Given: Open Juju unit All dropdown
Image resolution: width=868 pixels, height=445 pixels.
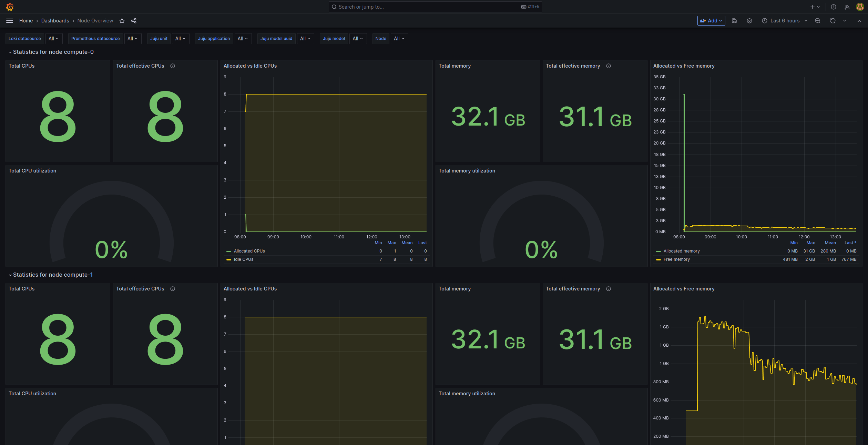Looking at the screenshot, I should (x=181, y=39).
